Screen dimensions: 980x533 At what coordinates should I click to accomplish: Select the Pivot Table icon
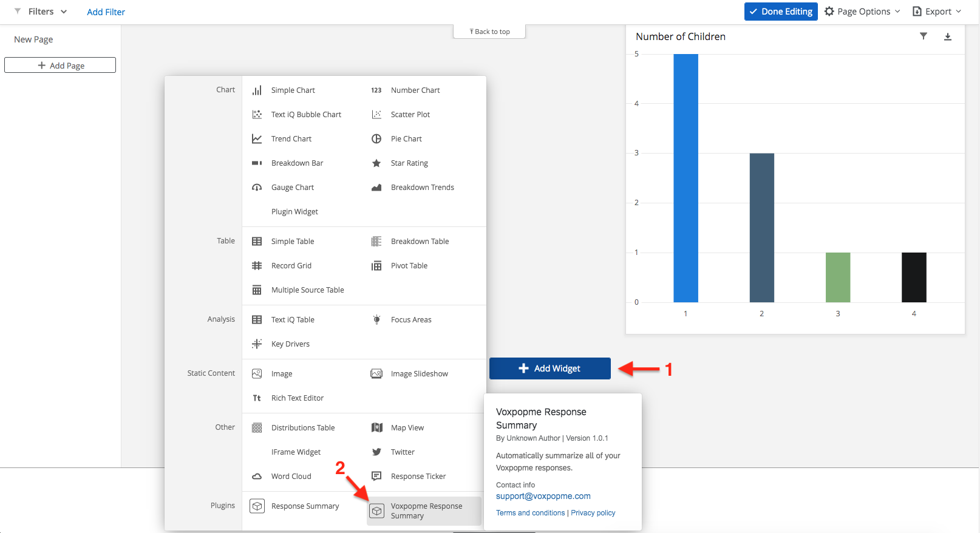click(376, 266)
